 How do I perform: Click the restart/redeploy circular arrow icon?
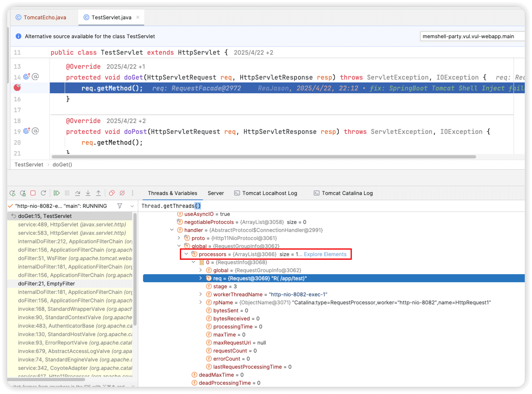coord(43,193)
